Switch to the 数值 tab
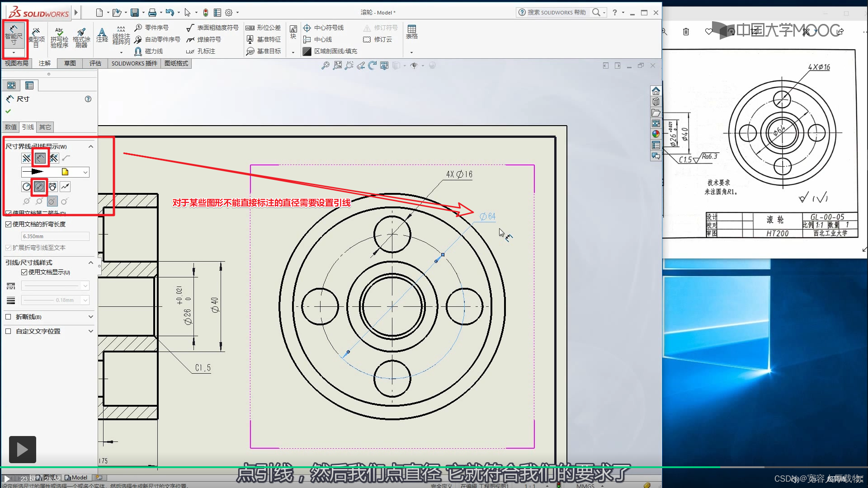This screenshot has height=488, width=868. click(x=11, y=127)
